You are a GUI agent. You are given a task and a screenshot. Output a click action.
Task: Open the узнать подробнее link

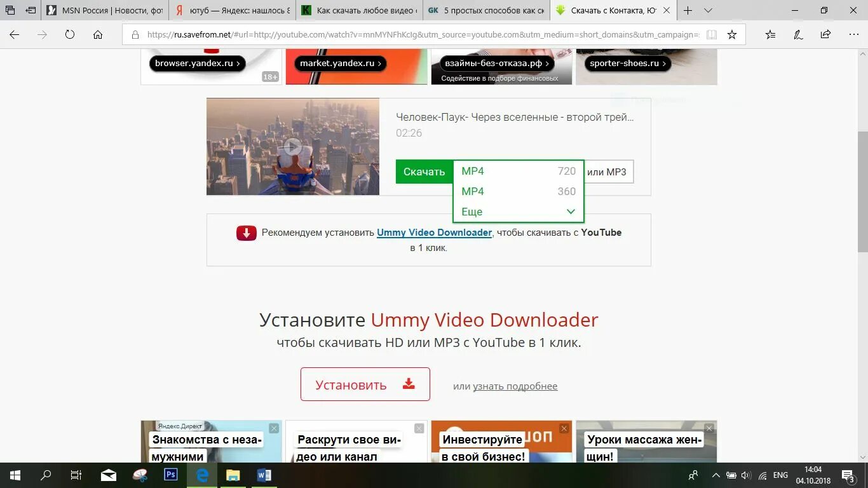click(x=515, y=386)
